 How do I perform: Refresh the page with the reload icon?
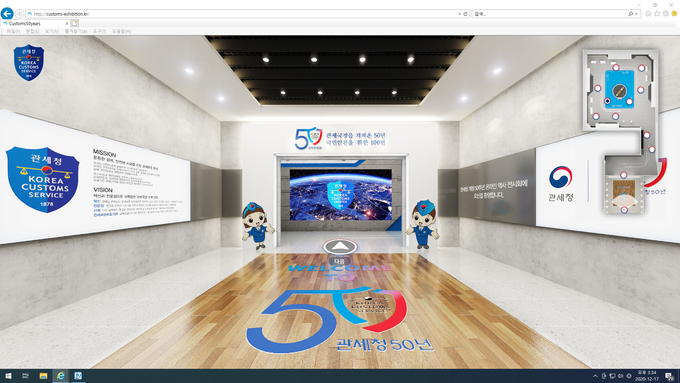[465, 14]
